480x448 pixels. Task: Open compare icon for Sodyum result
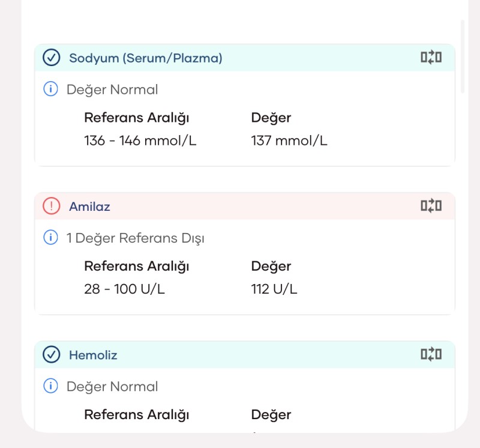(x=431, y=57)
